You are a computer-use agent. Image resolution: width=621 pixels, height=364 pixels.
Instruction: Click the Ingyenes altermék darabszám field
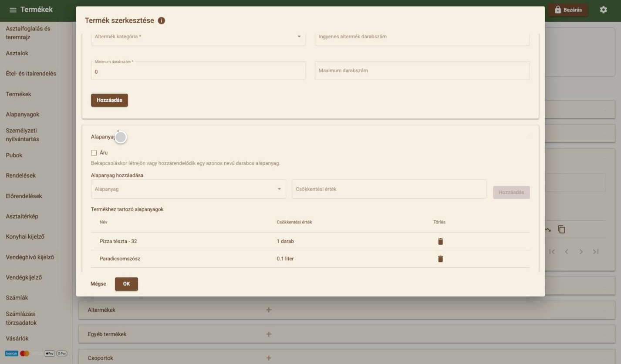pyautogui.click(x=422, y=37)
